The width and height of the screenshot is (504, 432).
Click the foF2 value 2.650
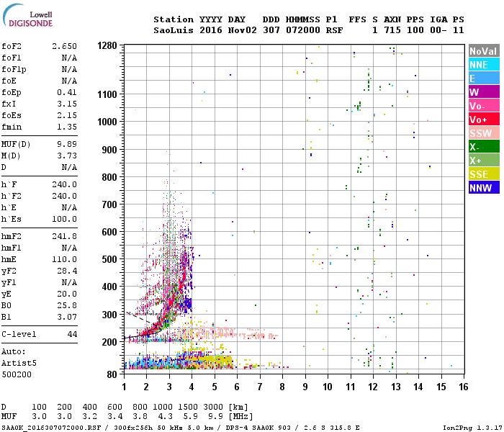pos(65,46)
